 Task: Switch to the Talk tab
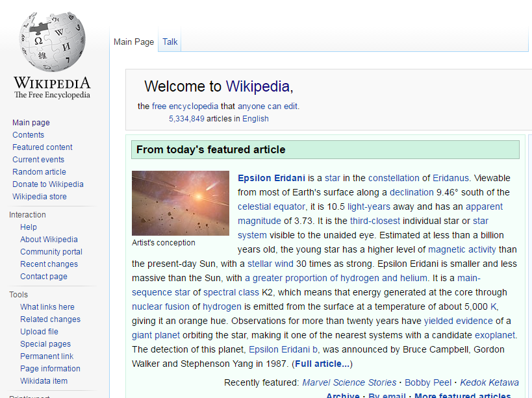pyautogui.click(x=170, y=42)
